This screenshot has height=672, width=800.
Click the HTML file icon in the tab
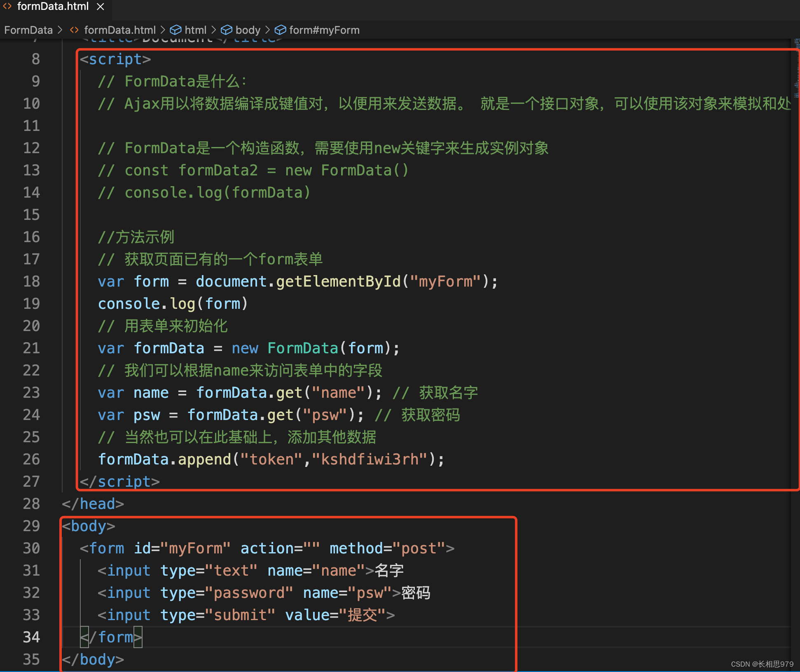[7, 6]
